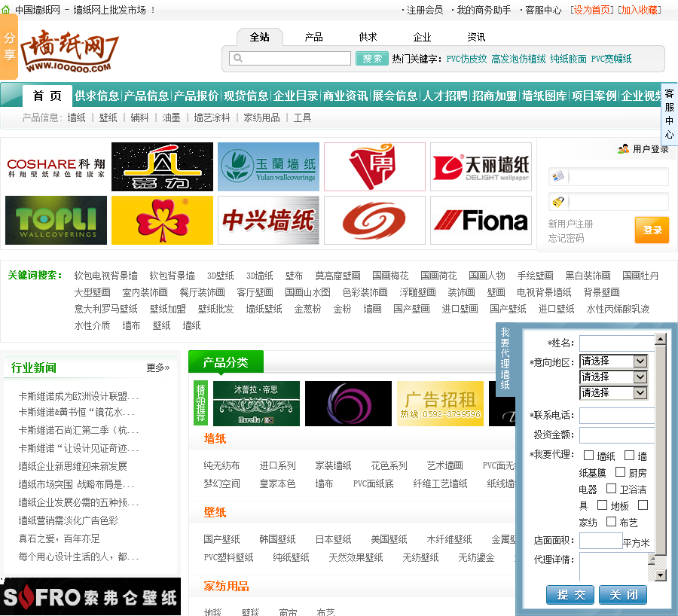Open the purple swirl product banner
Image resolution: width=678 pixels, height=616 pixels.
click(348, 404)
